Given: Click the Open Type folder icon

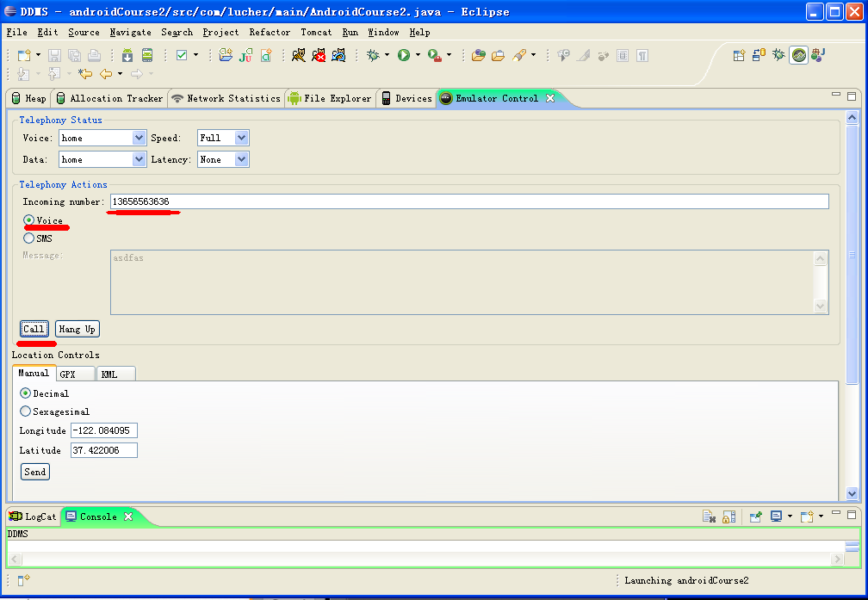Looking at the screenshot, I should point(478,55).
